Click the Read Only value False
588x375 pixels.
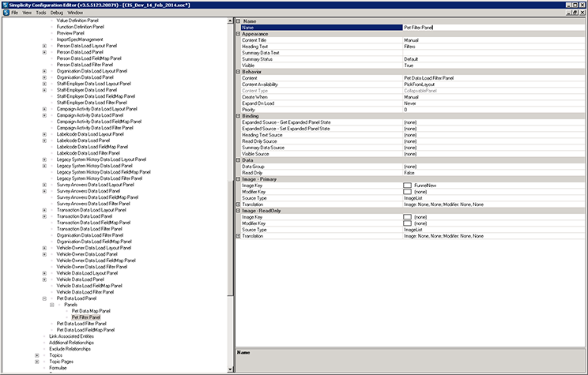409,173
